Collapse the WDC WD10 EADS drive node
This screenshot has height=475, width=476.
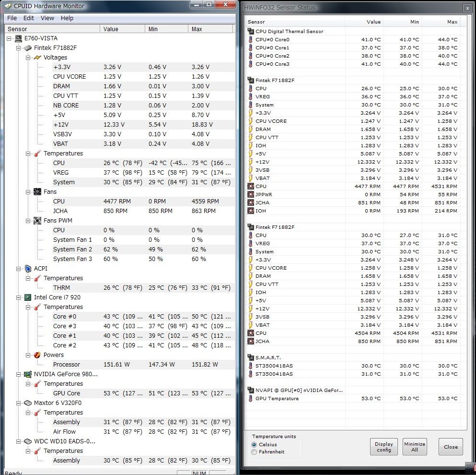(x=19, y=441)
